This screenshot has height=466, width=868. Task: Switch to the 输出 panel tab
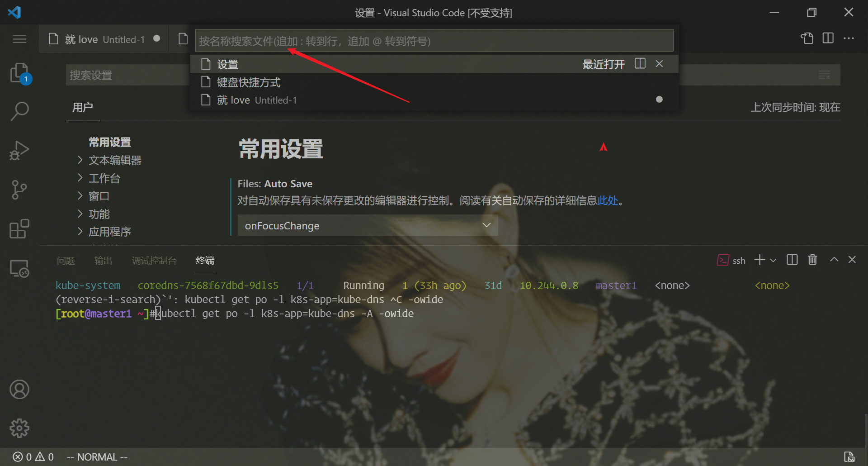(103, 261)
